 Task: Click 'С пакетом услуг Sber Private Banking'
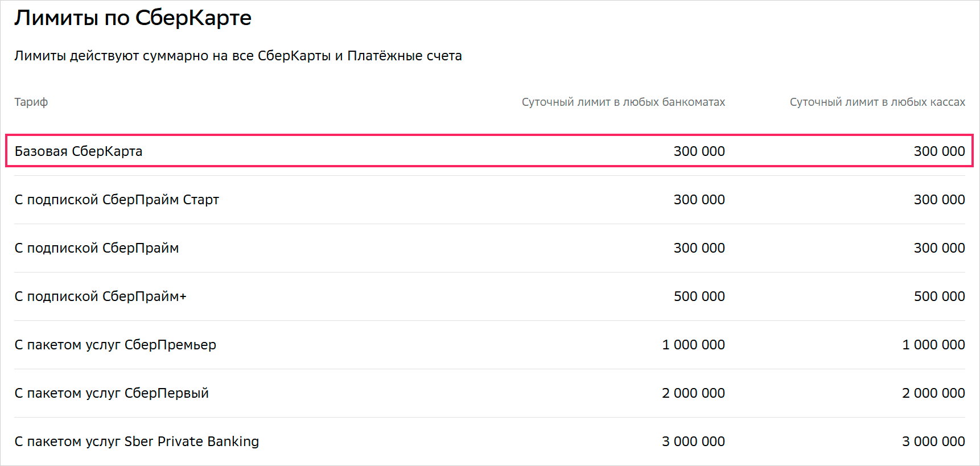(x=137, y=442)
